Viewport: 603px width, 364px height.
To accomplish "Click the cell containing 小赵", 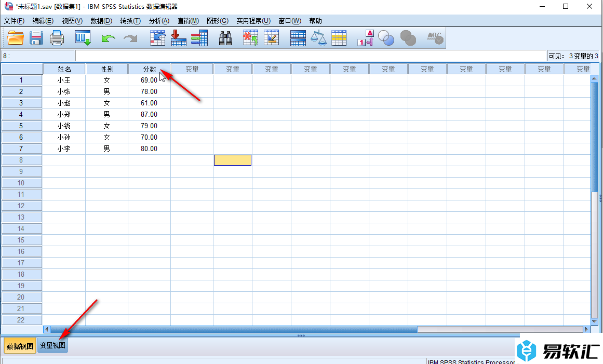I will click(x=64, y=103).
